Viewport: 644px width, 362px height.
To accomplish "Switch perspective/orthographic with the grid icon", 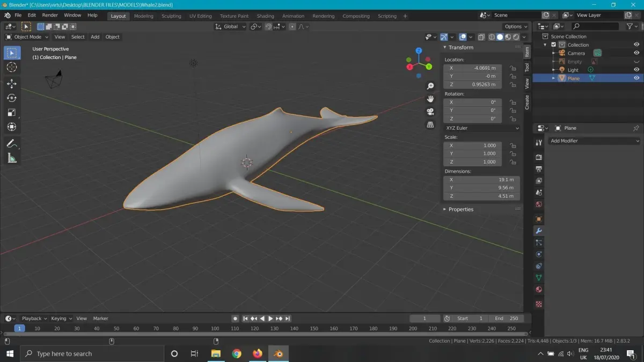I will (430, 124).
